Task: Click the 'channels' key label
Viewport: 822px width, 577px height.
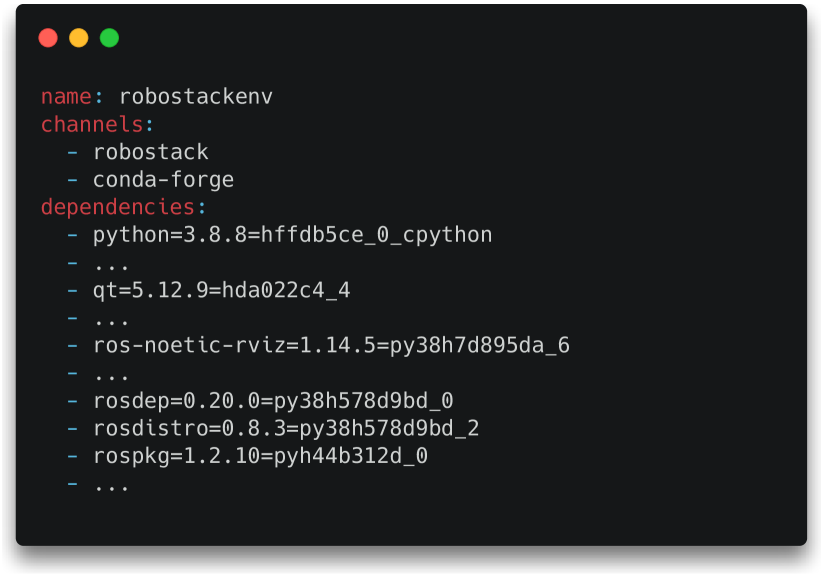Action: tap(92, 124)
